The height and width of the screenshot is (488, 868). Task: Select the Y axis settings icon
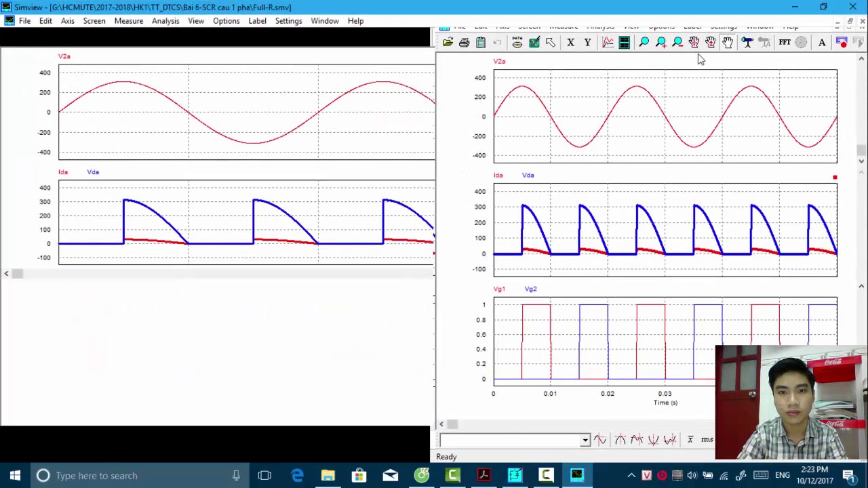[587, 43]
